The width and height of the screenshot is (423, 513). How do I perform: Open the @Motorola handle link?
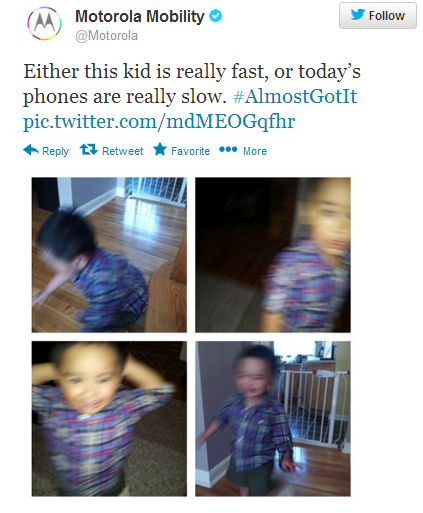coord(106,36)
